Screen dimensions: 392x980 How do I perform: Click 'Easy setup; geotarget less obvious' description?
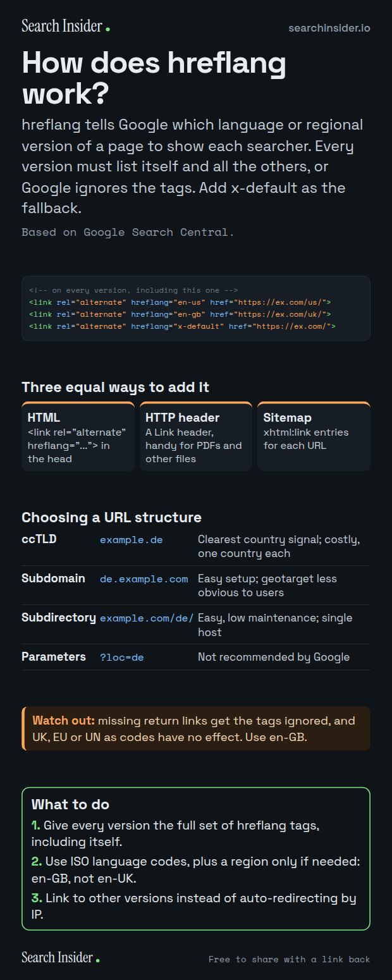pyautogui.click(x=267, y=585)
